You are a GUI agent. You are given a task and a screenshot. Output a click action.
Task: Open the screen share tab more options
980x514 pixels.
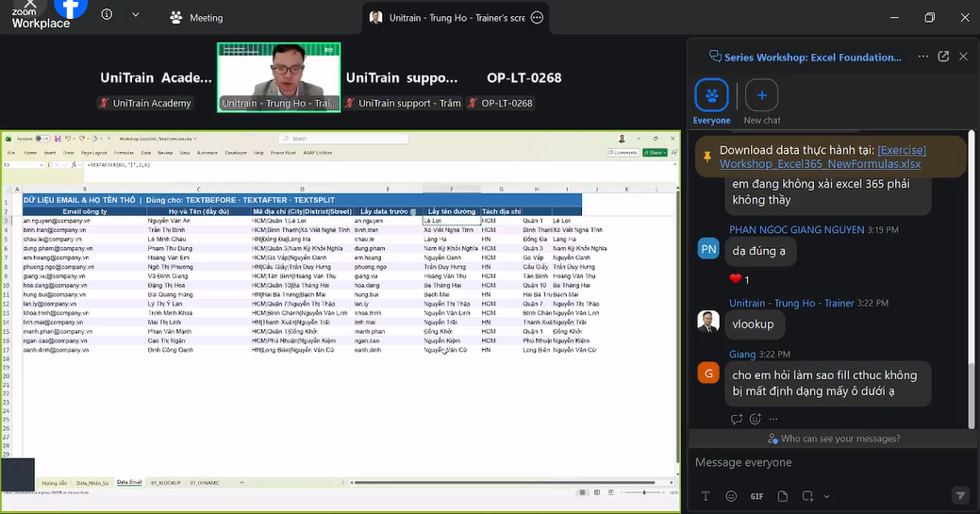pos(537,18)
